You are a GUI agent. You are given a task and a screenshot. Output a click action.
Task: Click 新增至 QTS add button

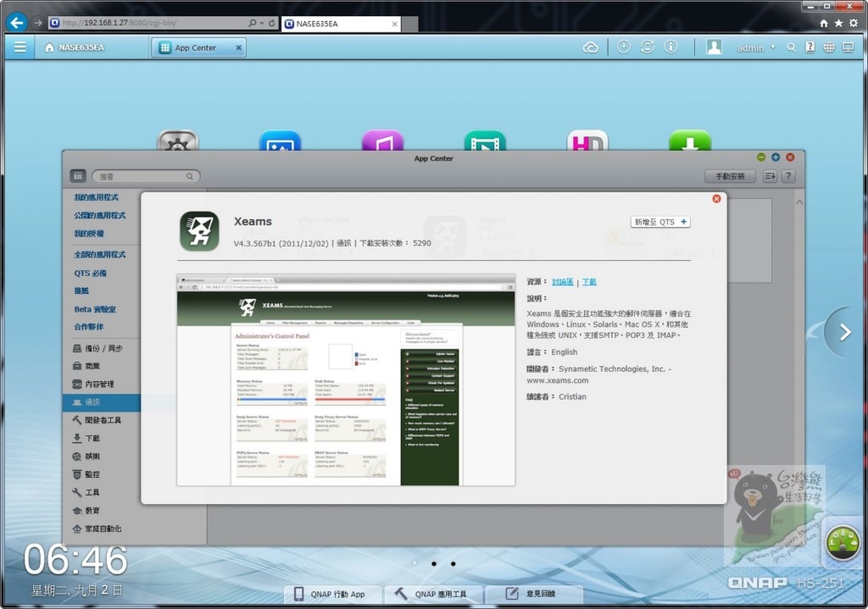660,222
